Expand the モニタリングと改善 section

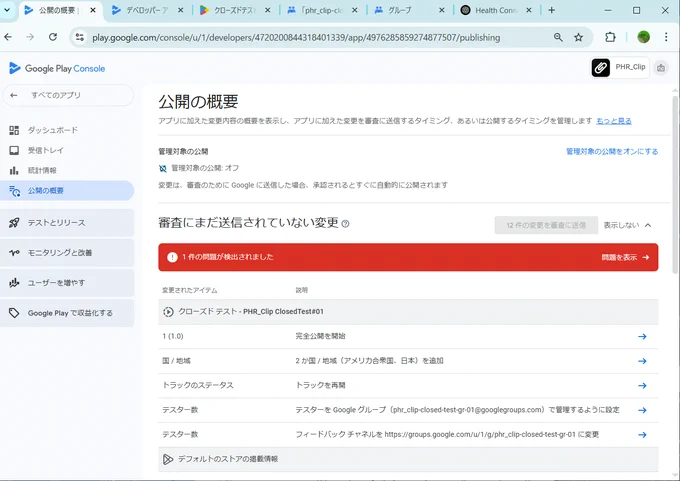tap(67, 253)
